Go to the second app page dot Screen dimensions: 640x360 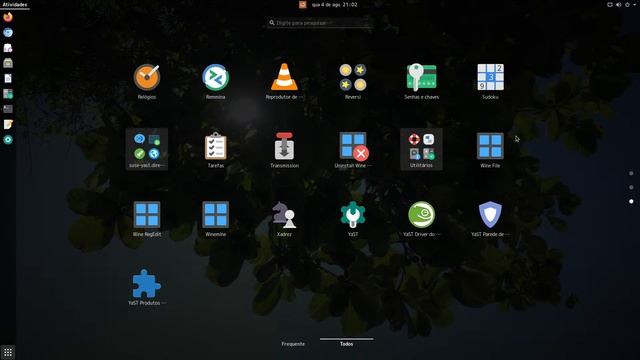pos(631,187)
